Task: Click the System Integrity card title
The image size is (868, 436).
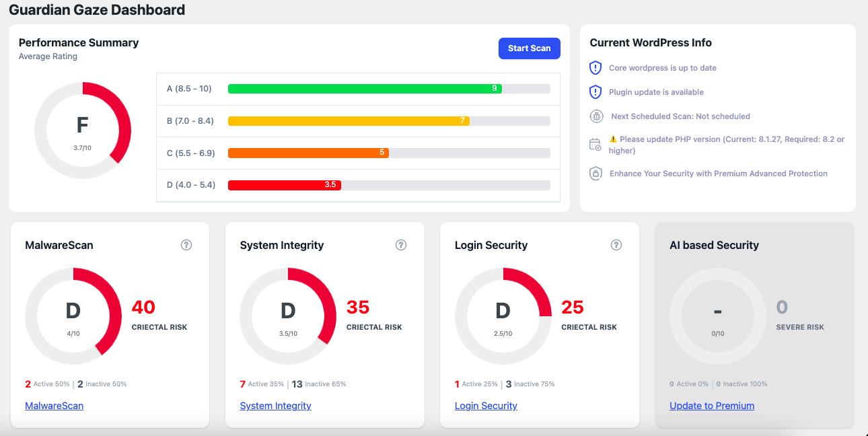Action: (282, 245)
